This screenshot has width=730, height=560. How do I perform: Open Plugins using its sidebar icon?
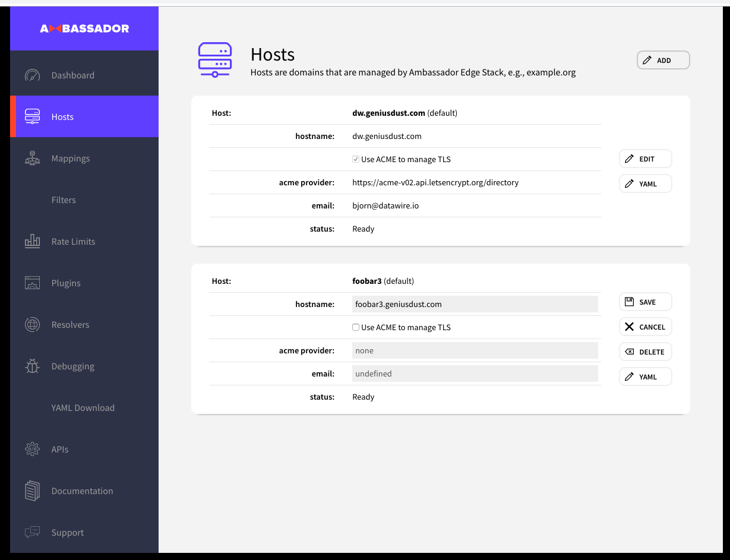click(32, 283)
